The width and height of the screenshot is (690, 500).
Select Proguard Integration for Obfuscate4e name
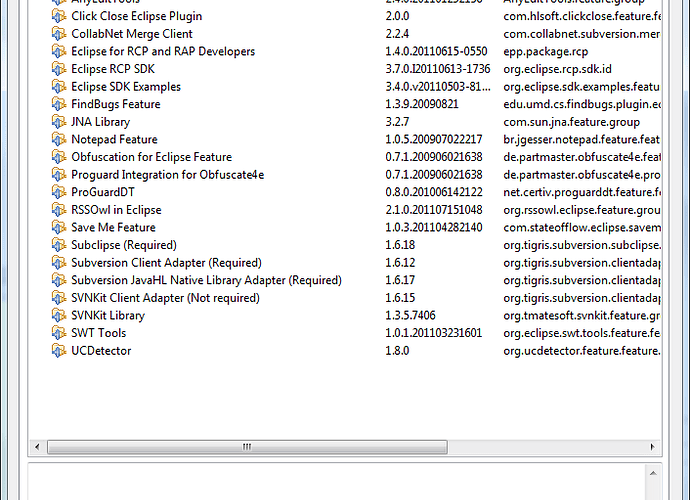pyautogui.click(x=168, y=175)
